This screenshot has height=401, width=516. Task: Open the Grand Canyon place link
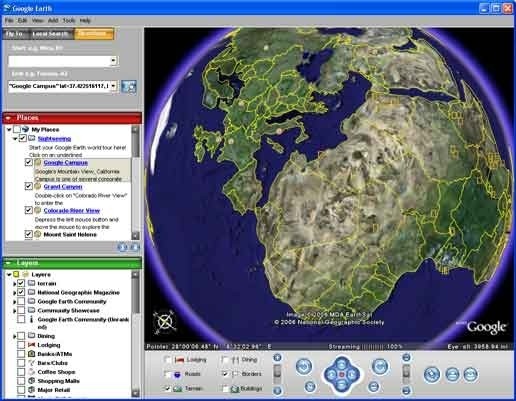[x=63, y=187]
